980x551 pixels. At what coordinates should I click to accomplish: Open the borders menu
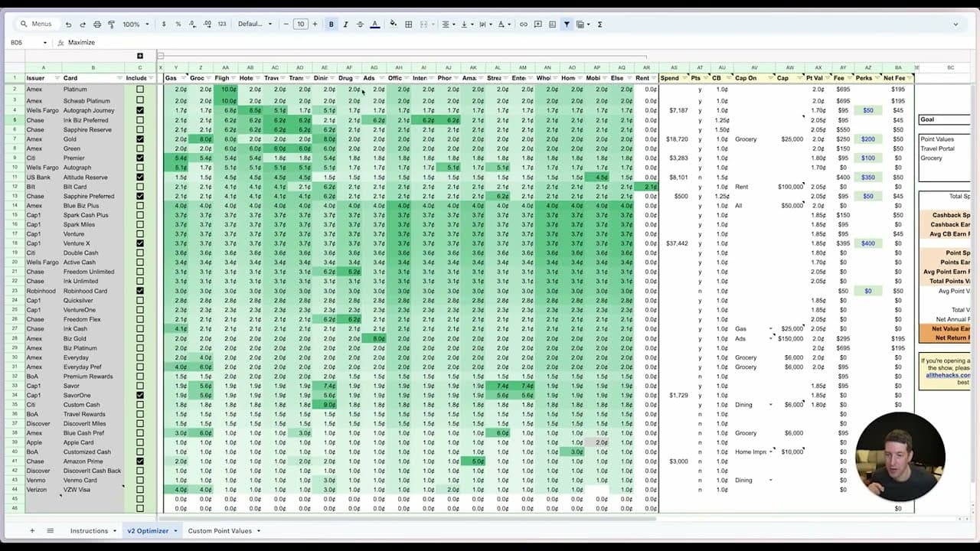click(409, 24)
